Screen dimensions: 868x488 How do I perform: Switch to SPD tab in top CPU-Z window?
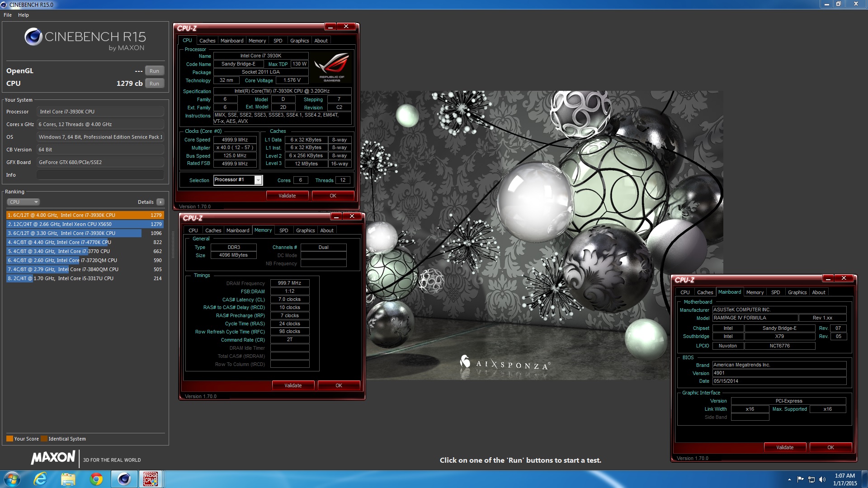278,41
